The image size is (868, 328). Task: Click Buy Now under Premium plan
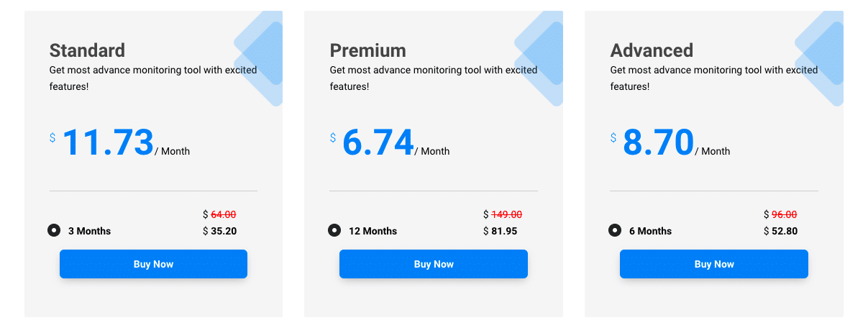pos(434,264)
